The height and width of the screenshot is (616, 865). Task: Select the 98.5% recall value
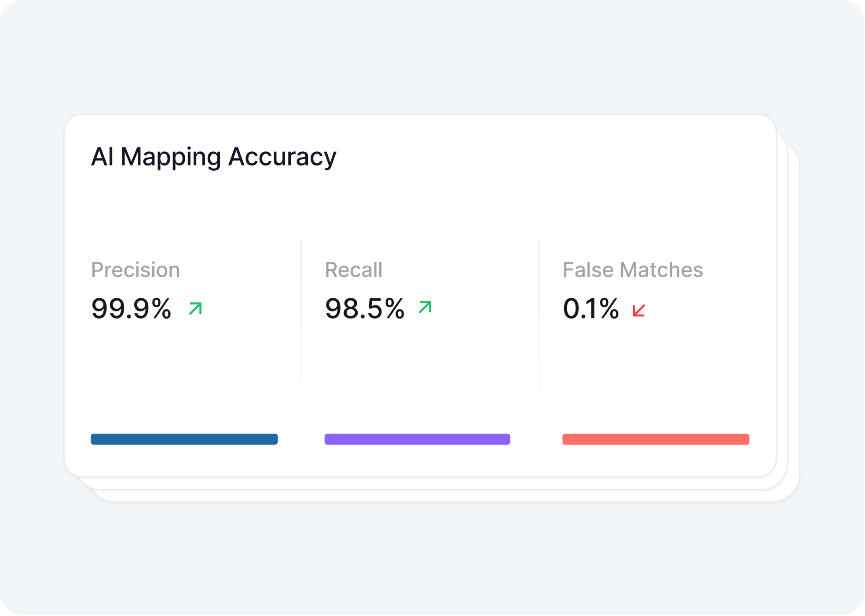click(365, 308)
